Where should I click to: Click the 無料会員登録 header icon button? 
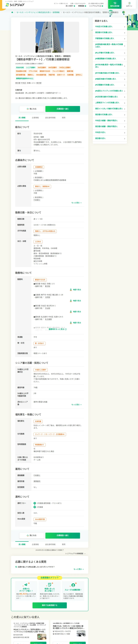[115, 4]
